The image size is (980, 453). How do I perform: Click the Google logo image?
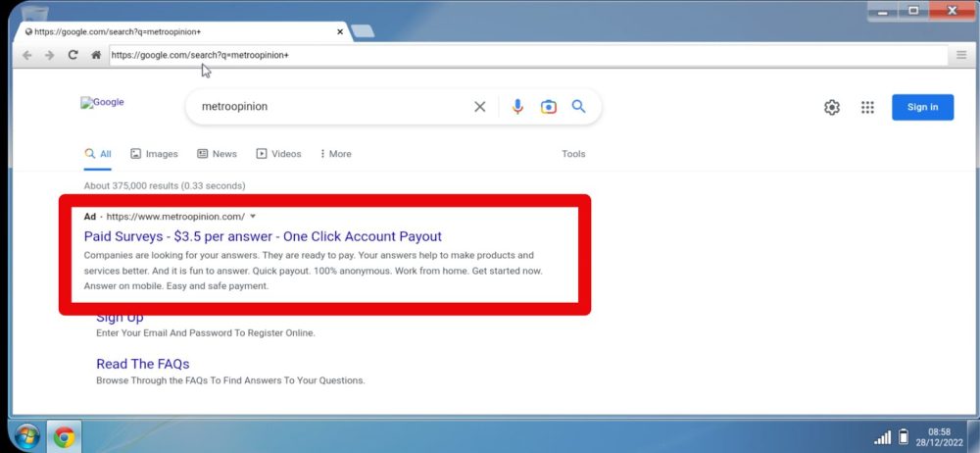103,103
